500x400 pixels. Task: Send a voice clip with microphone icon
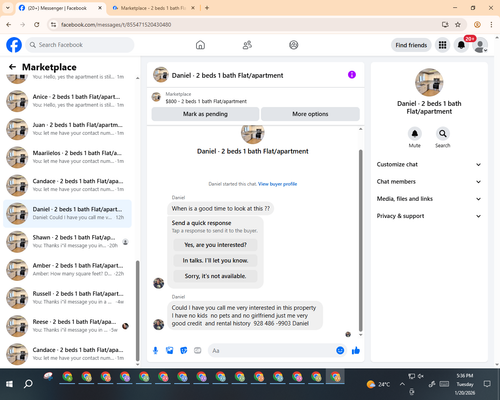point(155,350)
